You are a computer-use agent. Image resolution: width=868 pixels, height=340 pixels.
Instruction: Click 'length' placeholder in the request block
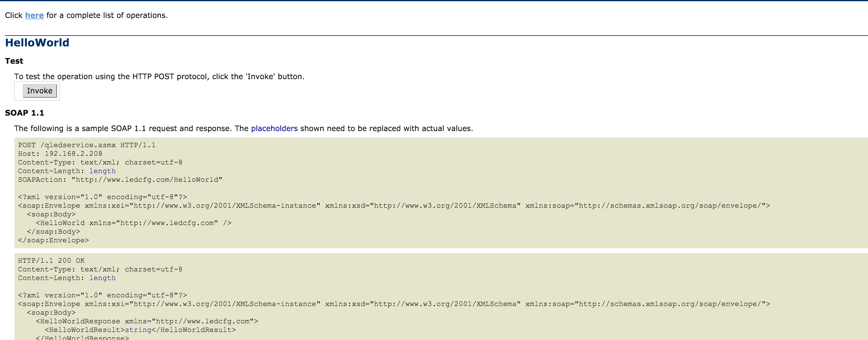pos(102,171)
